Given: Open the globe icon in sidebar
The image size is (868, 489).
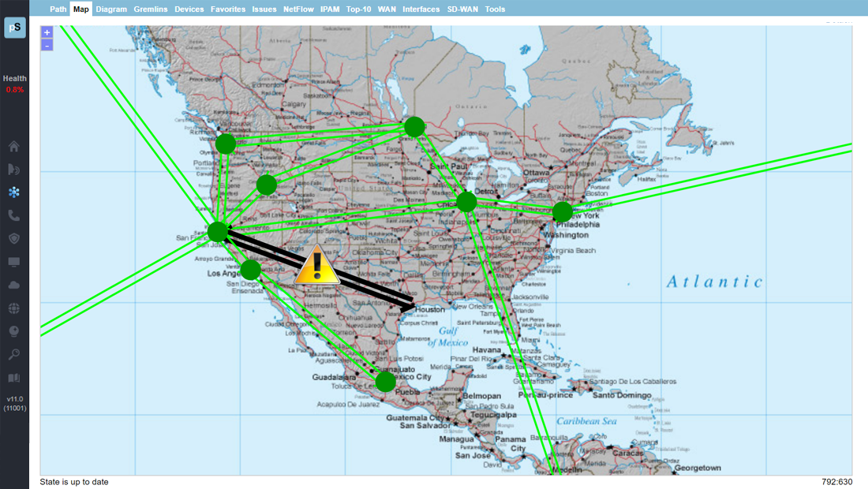Looking at the screenshot, I should click(x=14, y=308).
